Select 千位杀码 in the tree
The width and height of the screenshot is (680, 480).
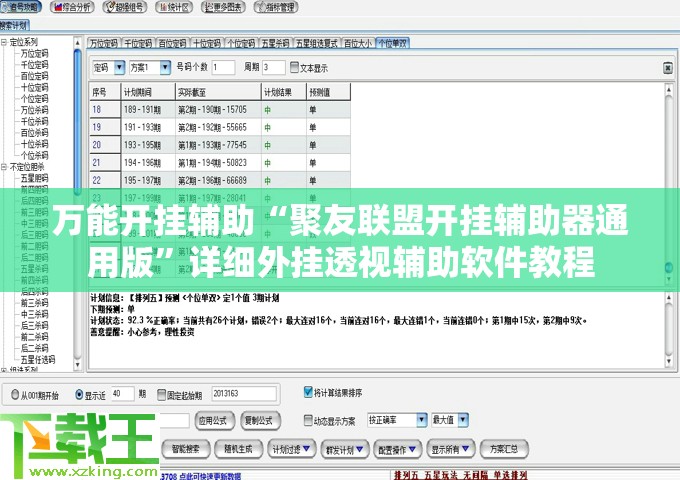[x=34, y=121]
